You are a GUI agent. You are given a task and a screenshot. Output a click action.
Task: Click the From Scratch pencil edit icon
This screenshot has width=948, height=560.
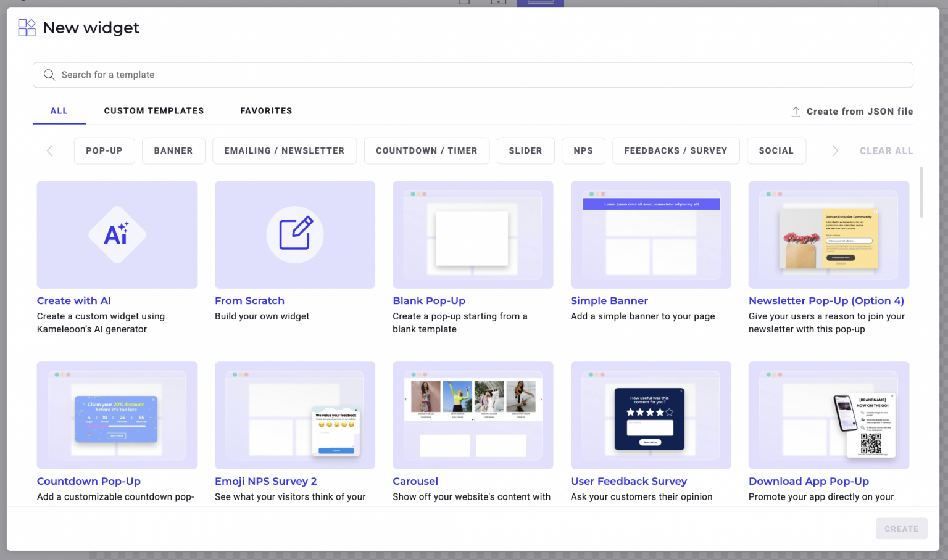pos(295,234)
